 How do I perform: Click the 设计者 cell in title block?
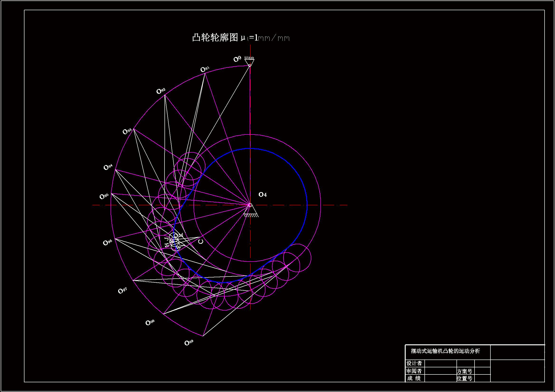(x=414, y=363)
